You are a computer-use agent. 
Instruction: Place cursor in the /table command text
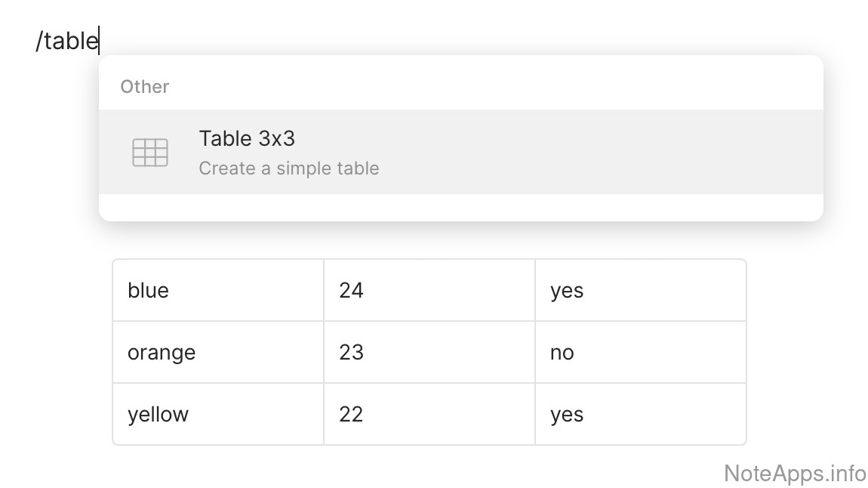coord(67,42)
